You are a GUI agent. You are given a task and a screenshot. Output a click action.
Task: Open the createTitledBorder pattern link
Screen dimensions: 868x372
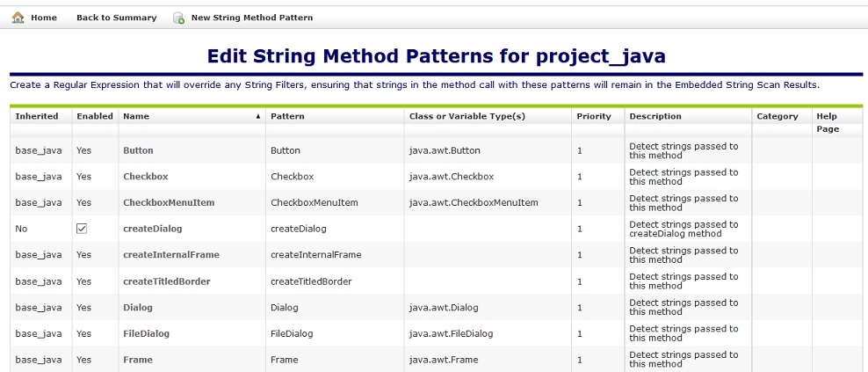click(x=166, y=281)
